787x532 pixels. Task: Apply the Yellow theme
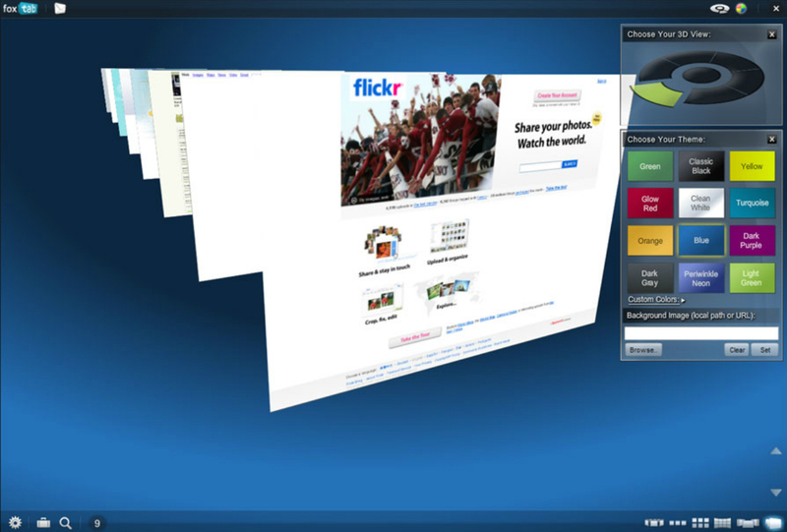click(x=752, y=166)
